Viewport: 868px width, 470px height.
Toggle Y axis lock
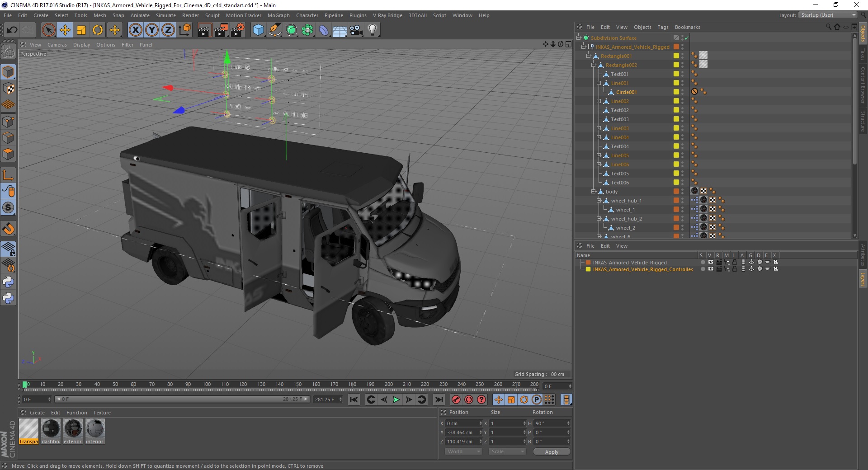click(152, 30)
